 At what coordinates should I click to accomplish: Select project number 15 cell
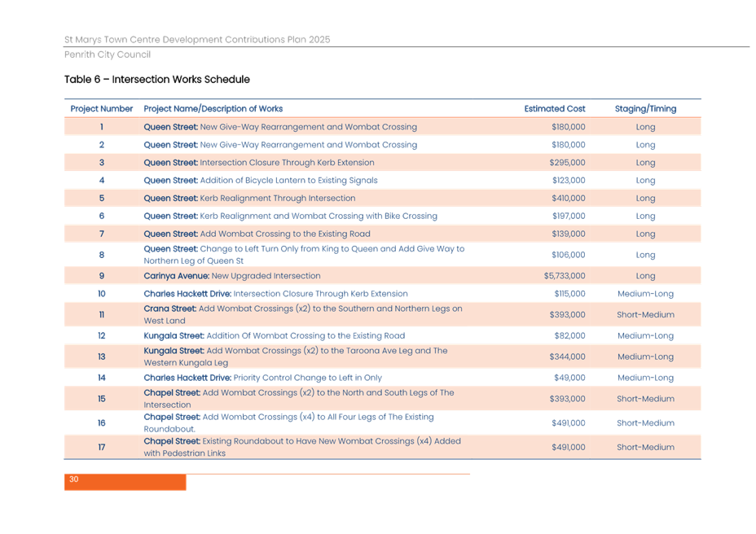[x=102, y=399]
